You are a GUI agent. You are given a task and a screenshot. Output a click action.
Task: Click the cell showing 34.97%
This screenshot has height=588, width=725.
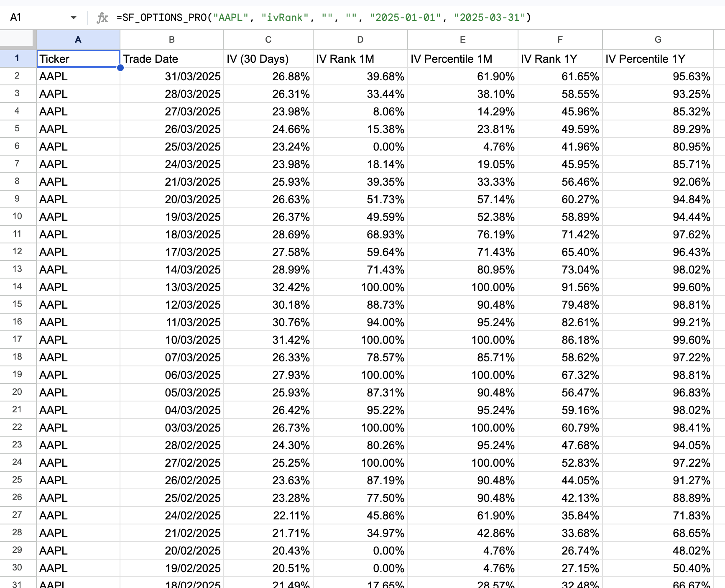[x=360, y=533]
